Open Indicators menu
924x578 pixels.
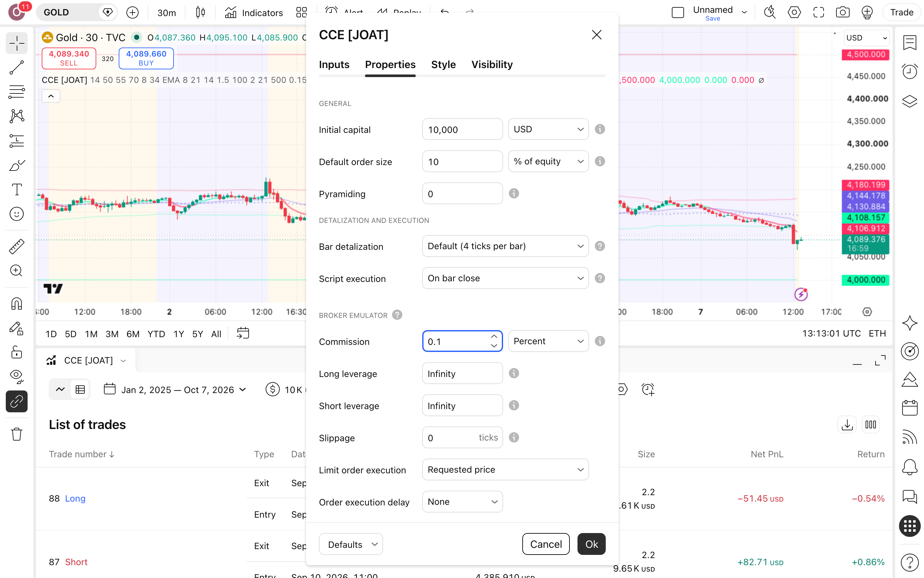click(x=254, y=13)
